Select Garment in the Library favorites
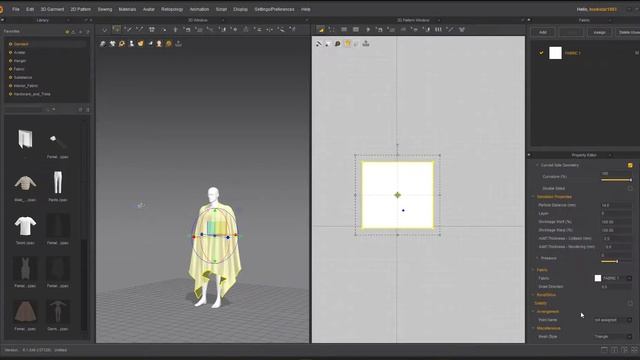Image resolution: width=640 pixels, height=360 pixels. 21,44
